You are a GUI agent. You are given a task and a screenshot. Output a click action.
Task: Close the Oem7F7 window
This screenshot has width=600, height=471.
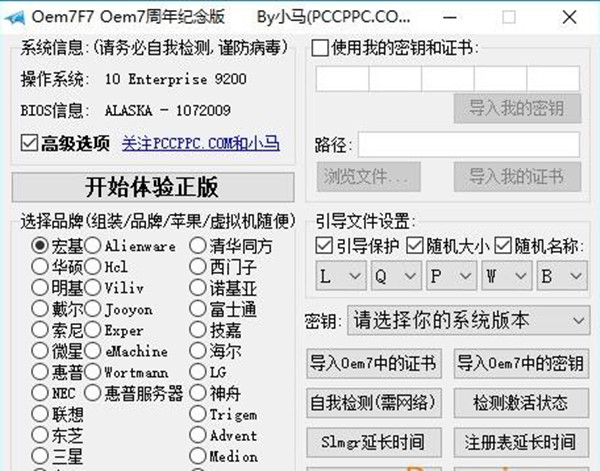(570, 17)
